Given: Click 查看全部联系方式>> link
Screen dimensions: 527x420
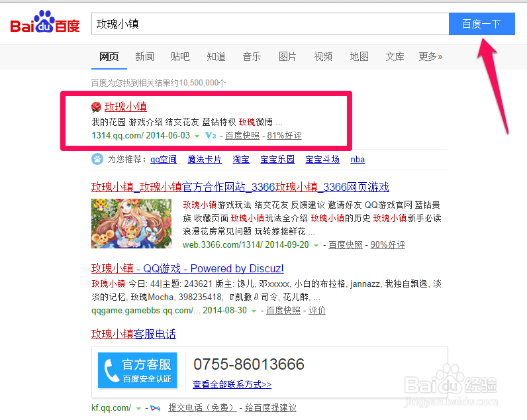Looking at the screenshot, I should point(232,384).
